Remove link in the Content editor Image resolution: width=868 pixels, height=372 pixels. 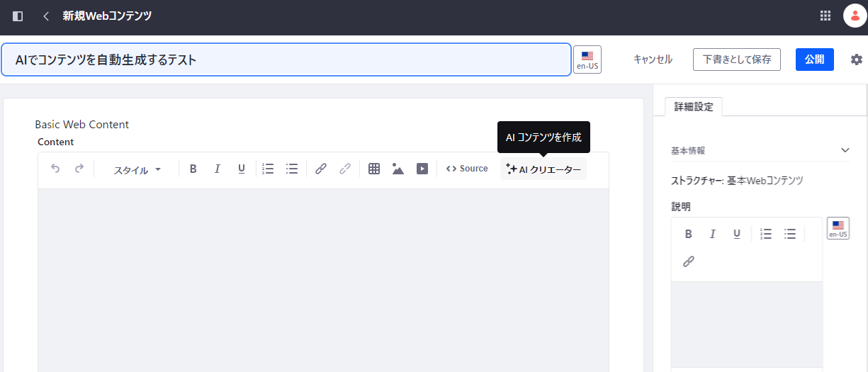point(345,169)
